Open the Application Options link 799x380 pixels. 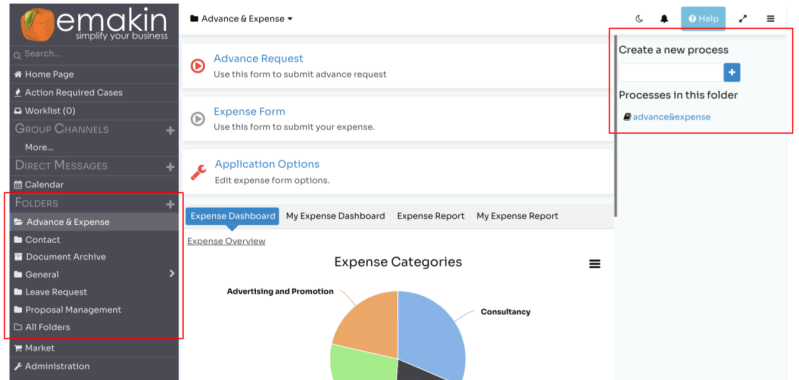pos(267,165)
